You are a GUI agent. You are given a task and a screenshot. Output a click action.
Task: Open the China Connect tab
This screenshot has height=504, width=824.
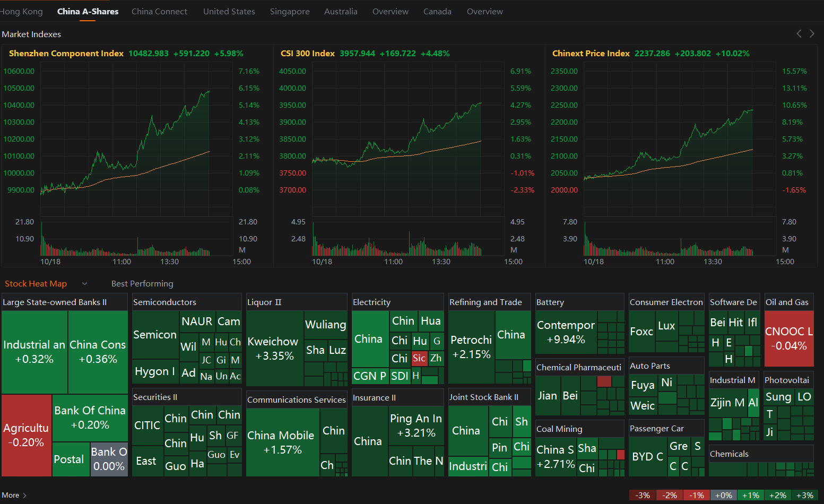pos(159,11)
